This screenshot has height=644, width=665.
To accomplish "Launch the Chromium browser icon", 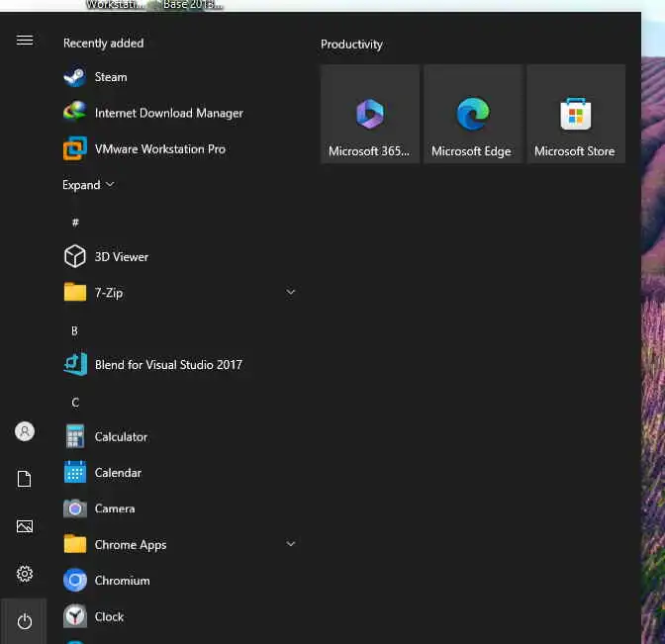I will pyautogui.click(x=75, y=580).
